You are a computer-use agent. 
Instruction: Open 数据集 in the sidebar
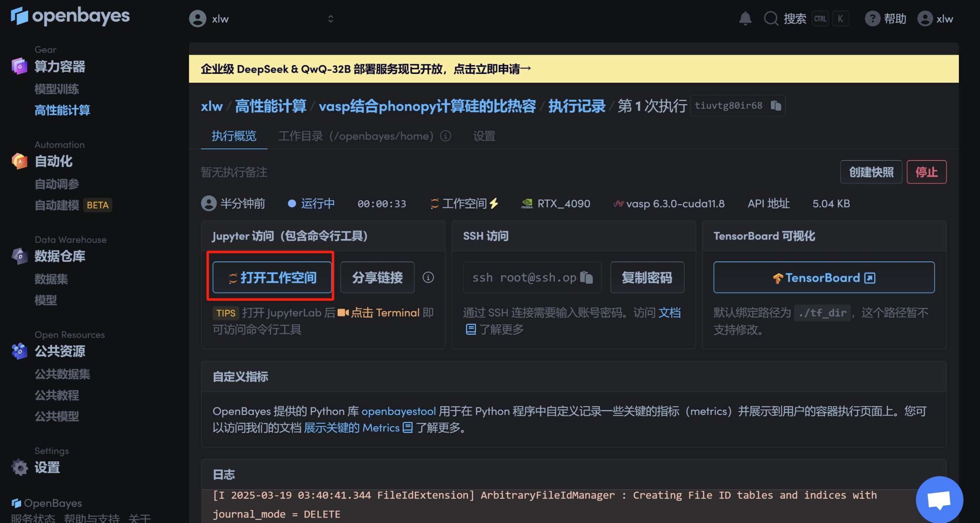tap(51, 279)
